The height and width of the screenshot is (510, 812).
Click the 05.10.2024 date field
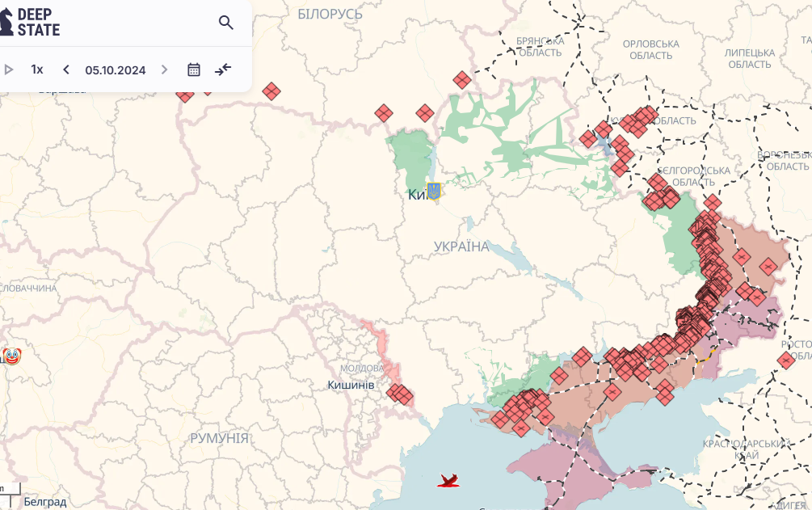coord(116,70)
